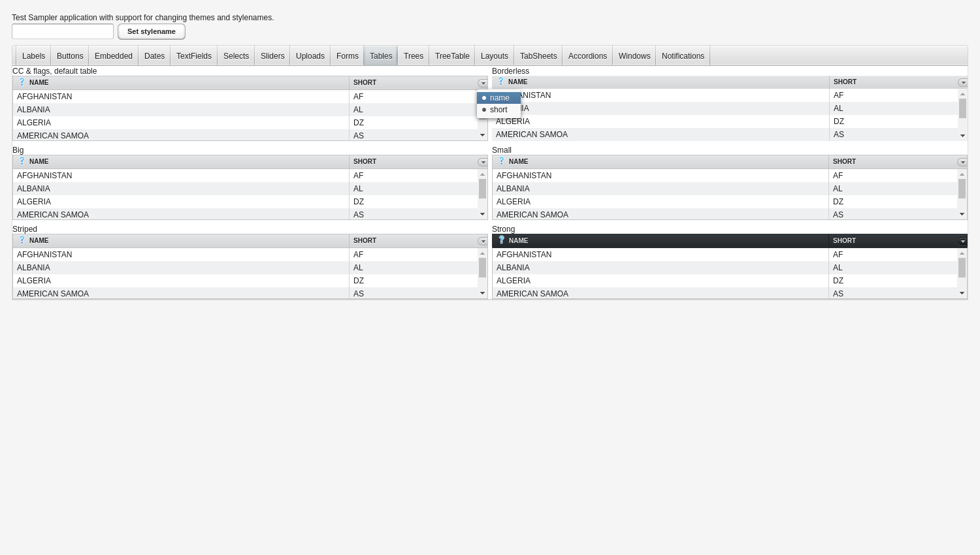Viewport: 980px width, 555px height.
Task: Click DZ cell in Borderless table
Action: [x=893, y=121]
